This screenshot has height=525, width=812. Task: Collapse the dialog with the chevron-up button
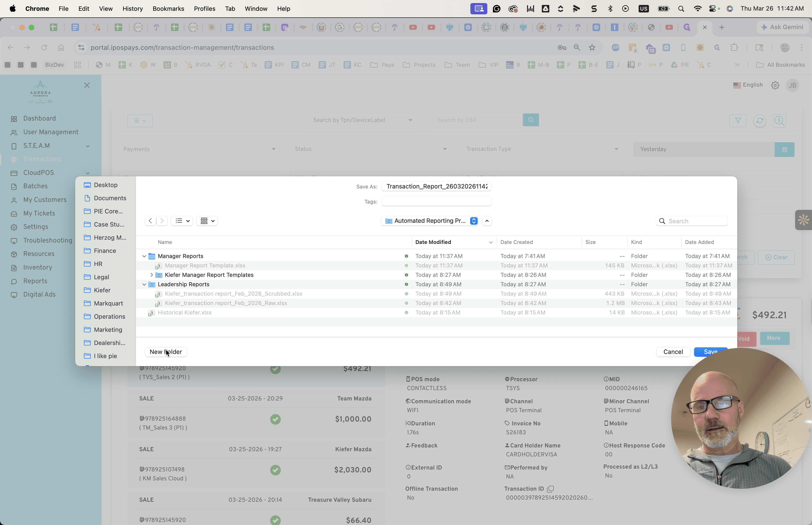pyautogui.click(x=487, y=221)
